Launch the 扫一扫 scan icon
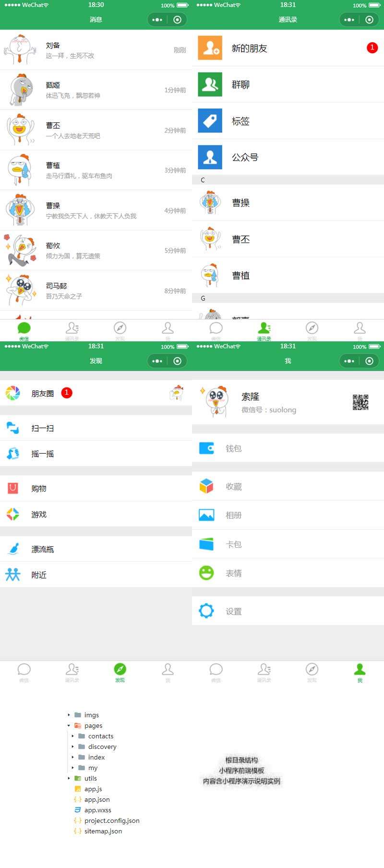 pos(13,428)
